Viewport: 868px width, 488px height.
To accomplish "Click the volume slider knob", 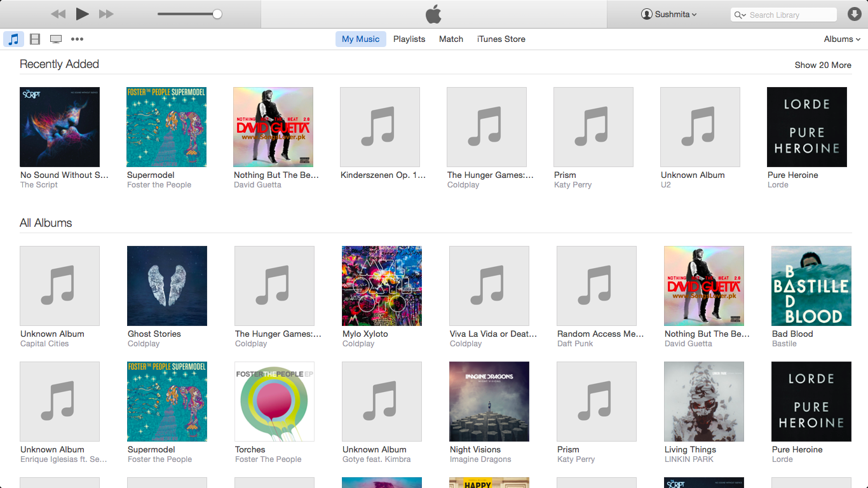I will tap(217, 14).
